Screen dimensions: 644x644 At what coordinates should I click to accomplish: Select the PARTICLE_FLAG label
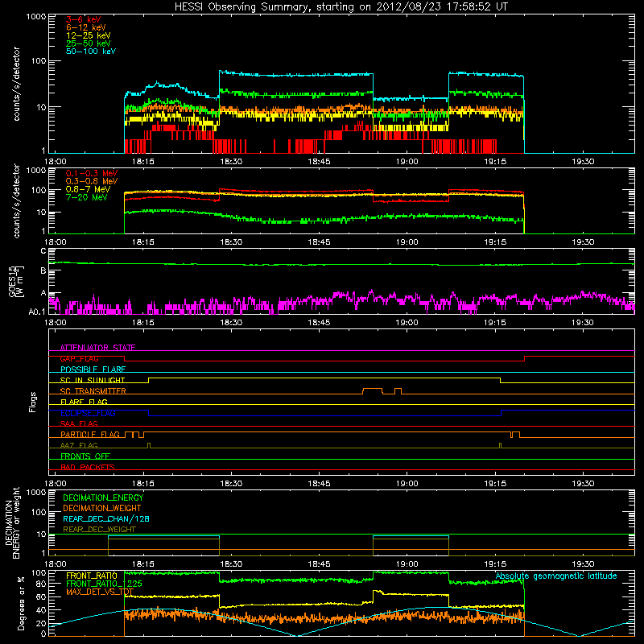[90, 435]
